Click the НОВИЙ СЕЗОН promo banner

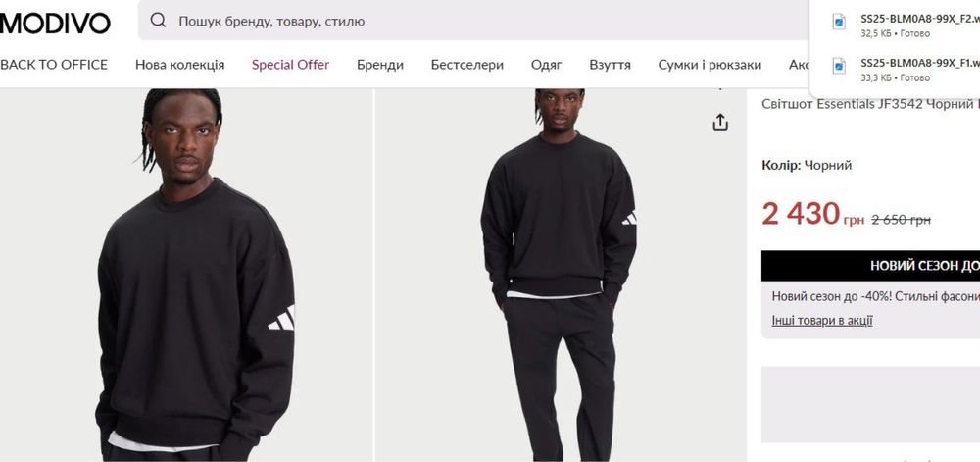point(870,266)
